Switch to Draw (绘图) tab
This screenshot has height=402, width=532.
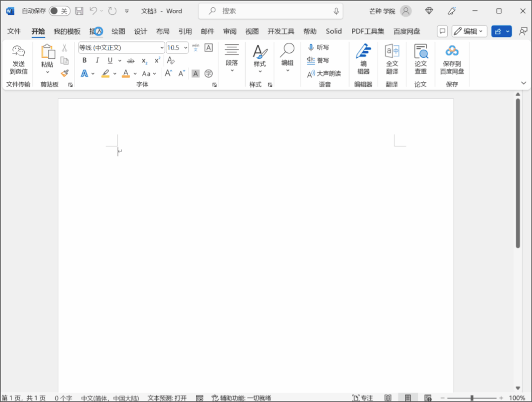(x=118, y=31)
